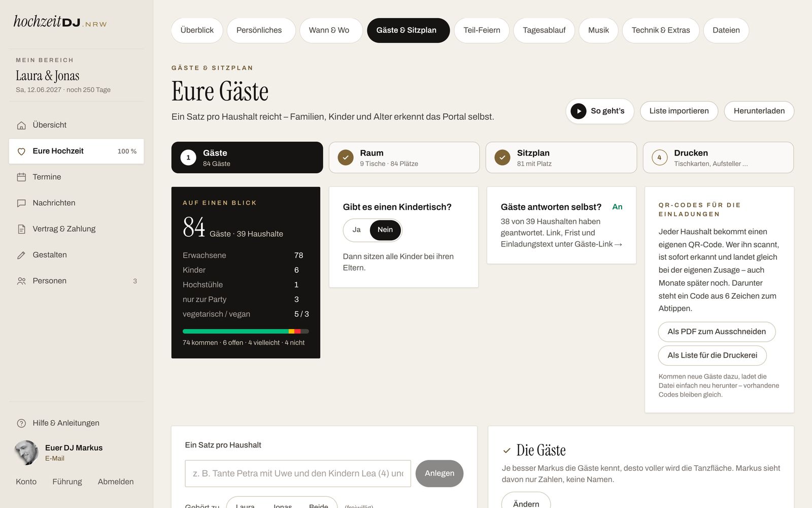
Task: Switch to Technik & Extras tab
Action: (661, 30)
